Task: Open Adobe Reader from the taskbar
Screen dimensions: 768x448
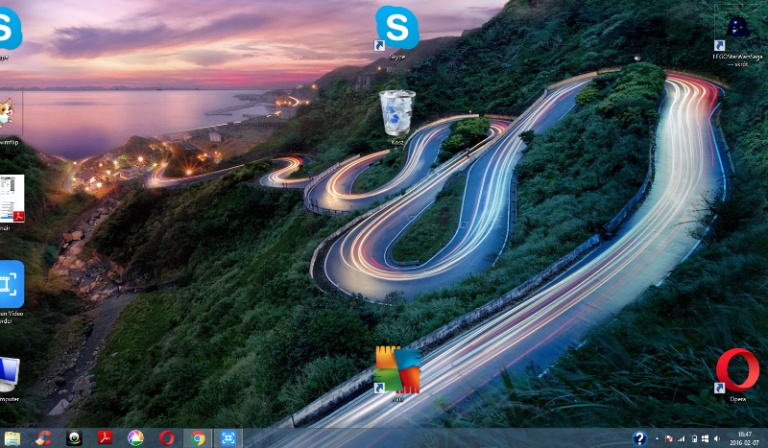Action: (104, 438)
